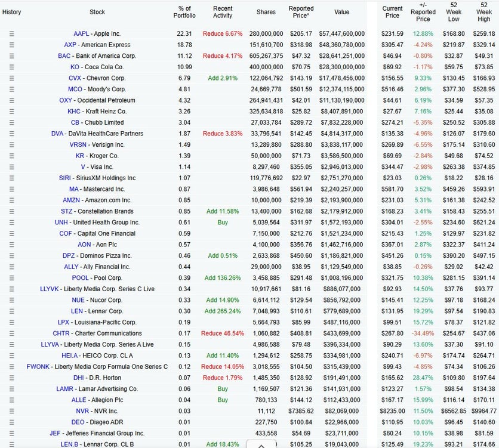This screenshot has width=499, height=448.
Task: Select 'Buy' activity for Lamar Advertising
Action: [x=223, y=389]
